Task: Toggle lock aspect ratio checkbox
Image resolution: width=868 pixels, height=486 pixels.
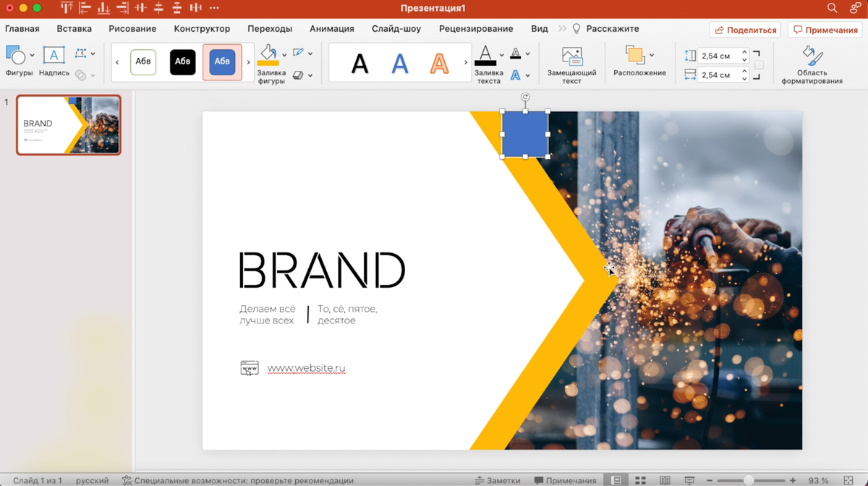Action: [x=759, y=65]
